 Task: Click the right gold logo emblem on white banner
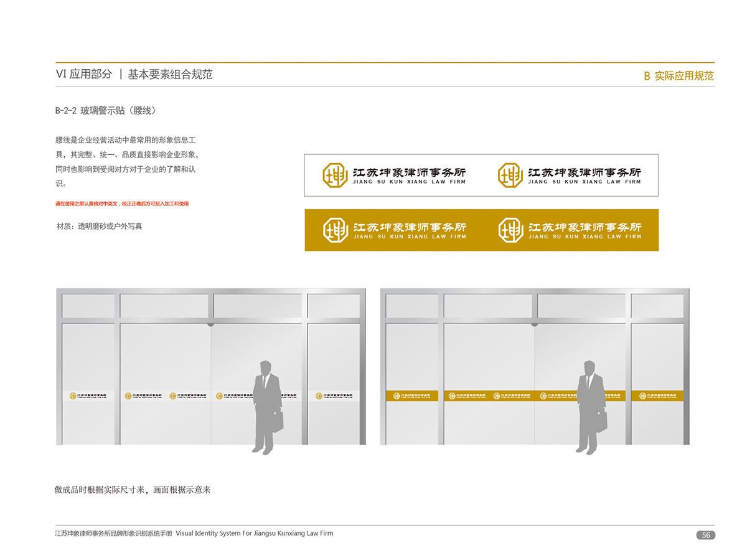click(x=510, y=175)
